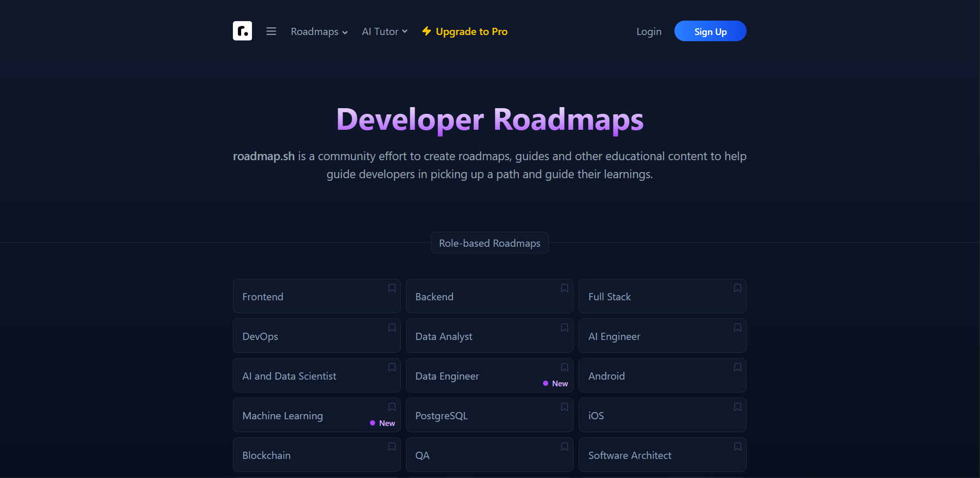Toggle the bookmark on the QA card
The width and height of the screenshot is (980, 478).
564,447
